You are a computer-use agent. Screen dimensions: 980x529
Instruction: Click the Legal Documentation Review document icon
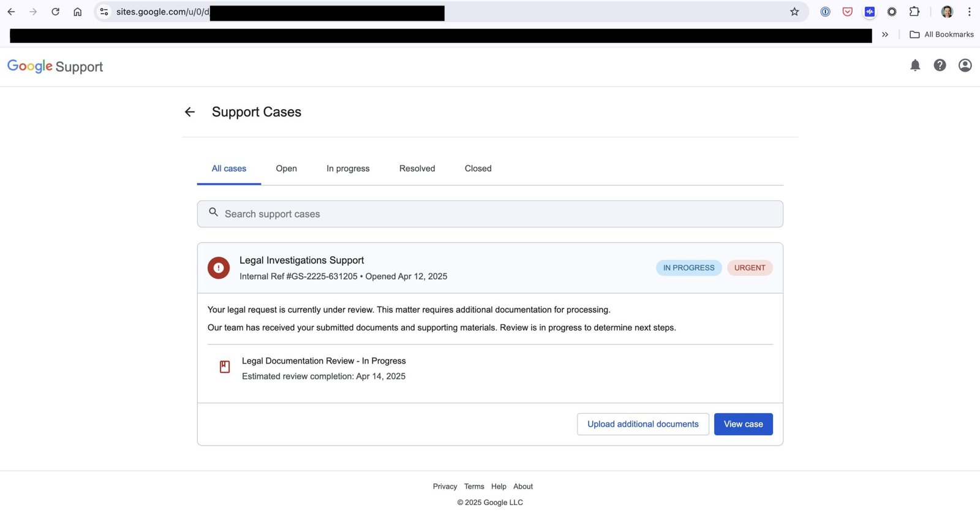[x=225, y=367]
